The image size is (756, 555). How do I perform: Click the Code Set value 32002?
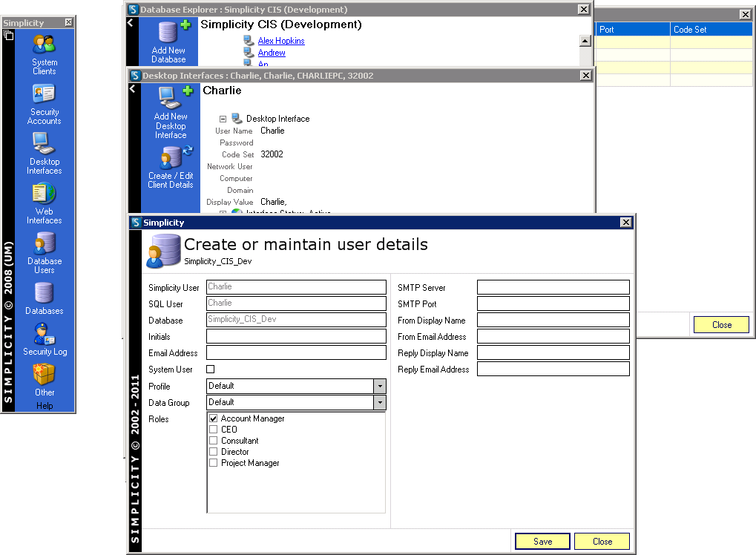point(272,154)
